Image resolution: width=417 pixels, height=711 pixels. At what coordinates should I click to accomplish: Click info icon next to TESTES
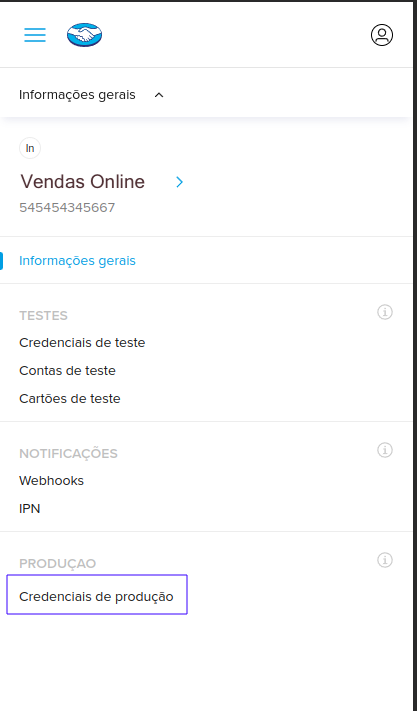click(385, 312)
